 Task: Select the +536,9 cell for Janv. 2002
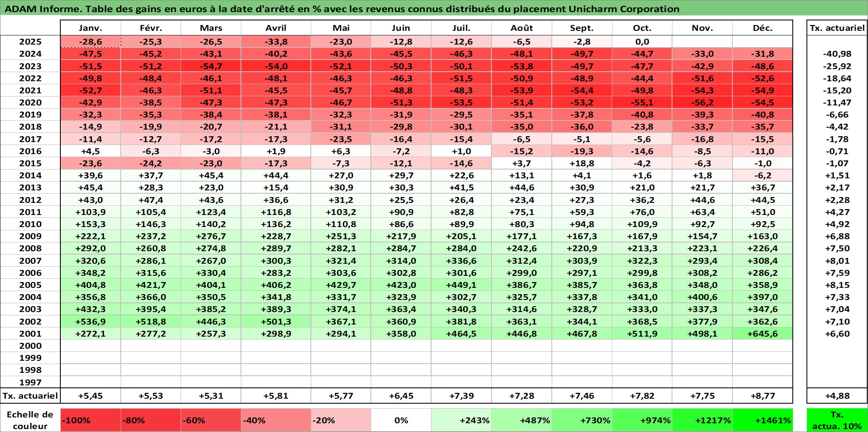click(90, 322)
